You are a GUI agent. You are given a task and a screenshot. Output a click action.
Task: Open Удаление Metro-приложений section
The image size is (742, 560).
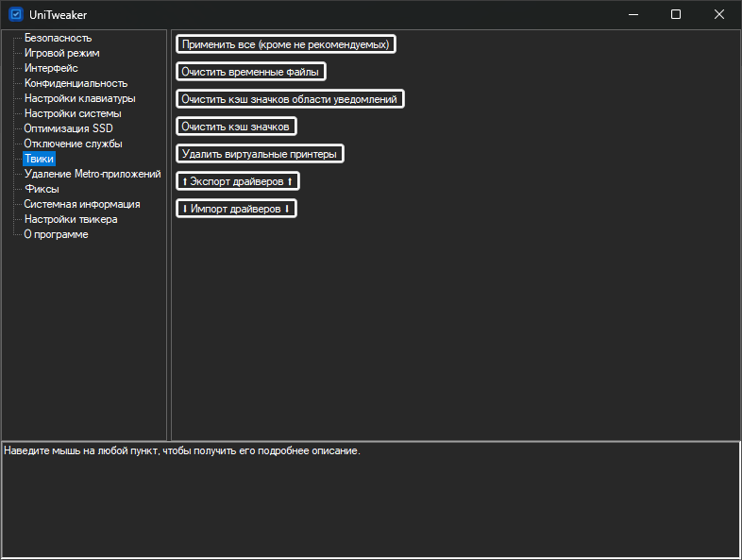[x=93, y=174]
